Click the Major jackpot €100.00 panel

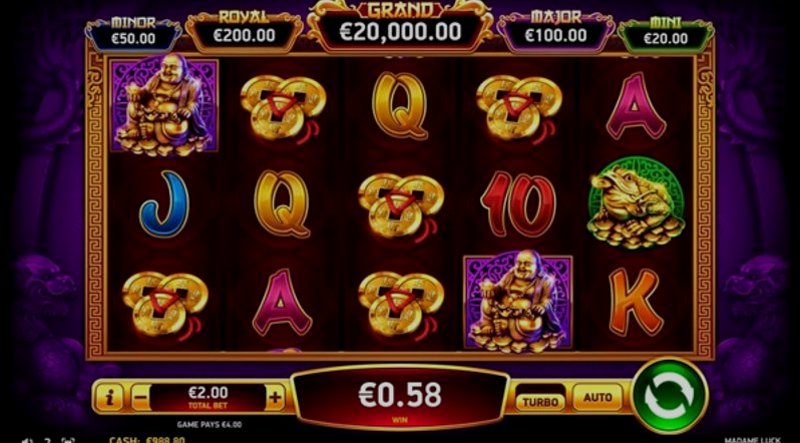(556, 31)
